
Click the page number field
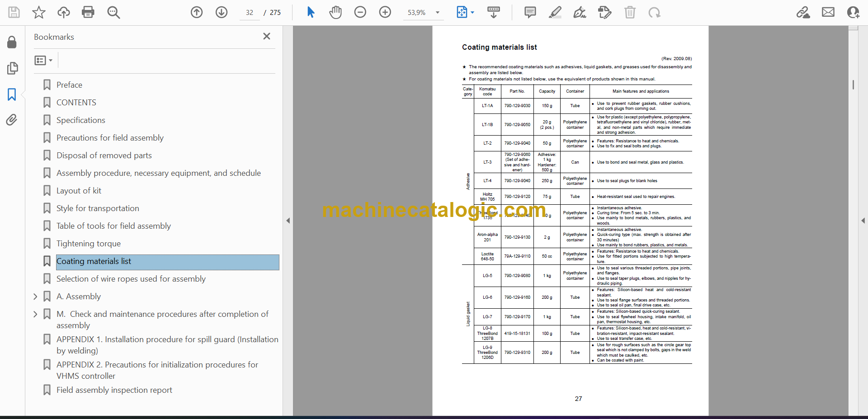click(250, 13)
